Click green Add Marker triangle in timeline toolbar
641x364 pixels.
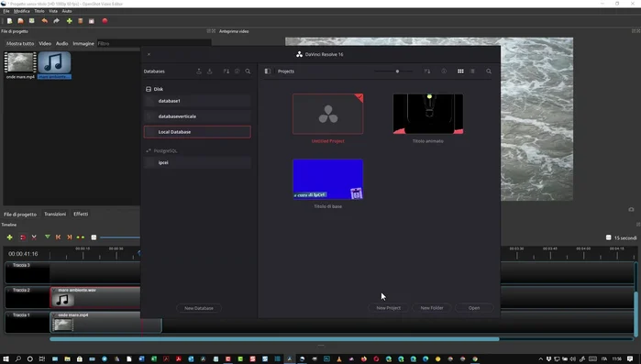tap(48, 237)
